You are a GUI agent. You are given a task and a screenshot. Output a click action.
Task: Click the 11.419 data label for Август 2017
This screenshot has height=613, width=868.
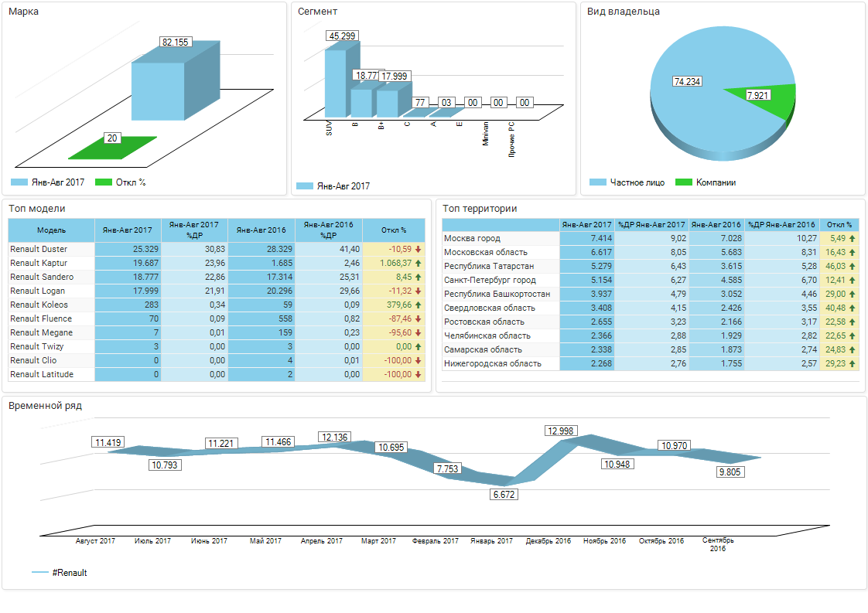tap(108, 443)
